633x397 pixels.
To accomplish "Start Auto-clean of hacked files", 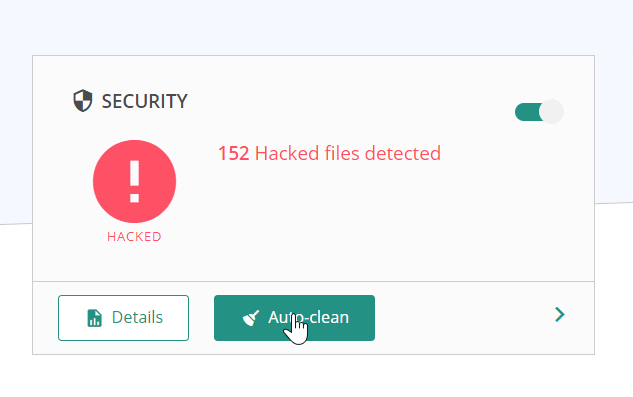I will point(294,318).
